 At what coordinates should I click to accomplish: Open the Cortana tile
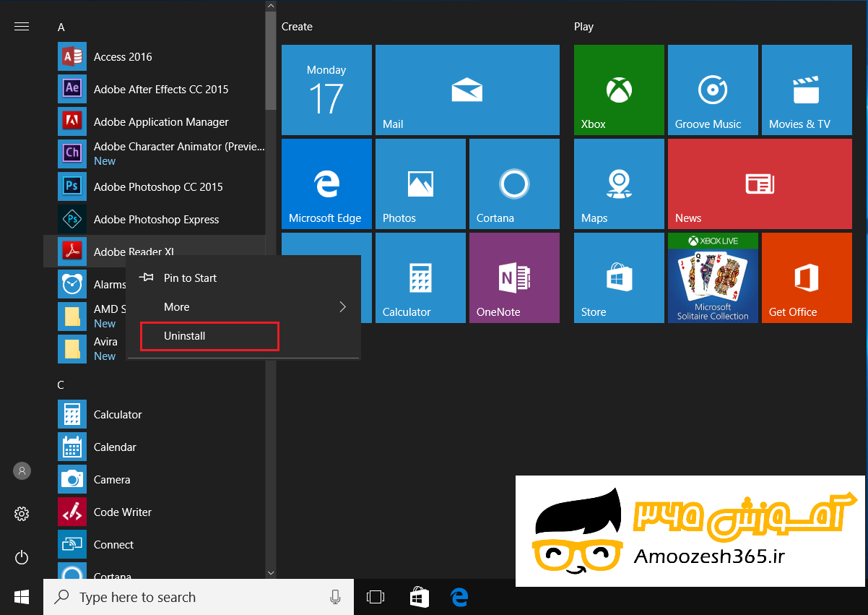[514, 184]
